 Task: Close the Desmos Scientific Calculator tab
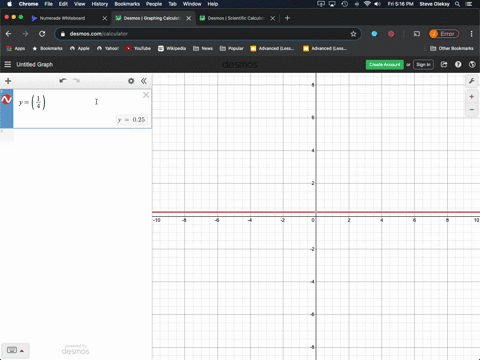pos(273,18)
